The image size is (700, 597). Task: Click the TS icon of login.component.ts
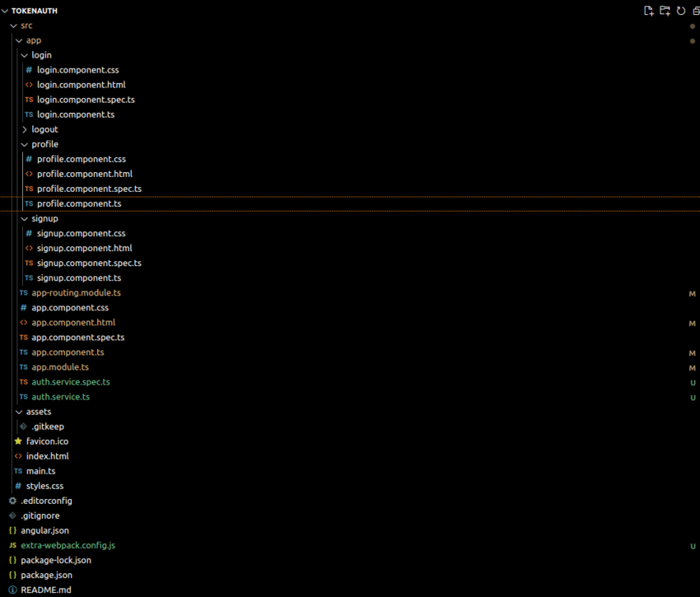[x=29, y=114]
